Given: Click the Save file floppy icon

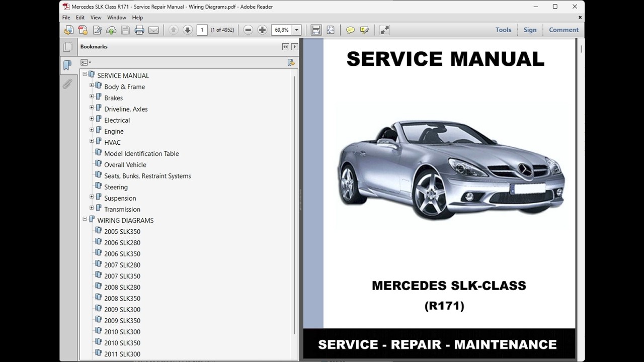Looking at the screenshot, I should click(x=125, y=30).
